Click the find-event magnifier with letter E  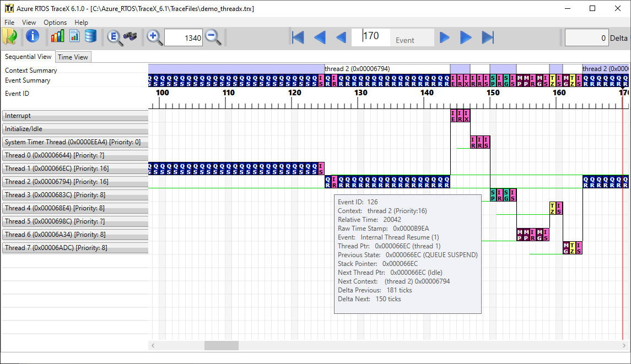115,37
